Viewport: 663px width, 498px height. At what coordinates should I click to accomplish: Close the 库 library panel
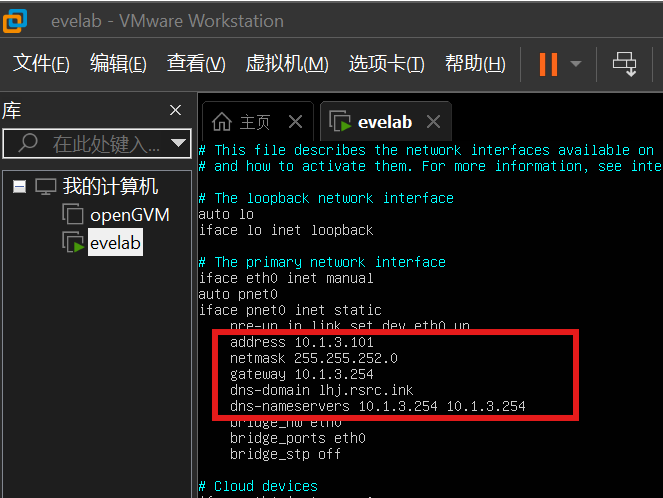(x=176, y=110)
